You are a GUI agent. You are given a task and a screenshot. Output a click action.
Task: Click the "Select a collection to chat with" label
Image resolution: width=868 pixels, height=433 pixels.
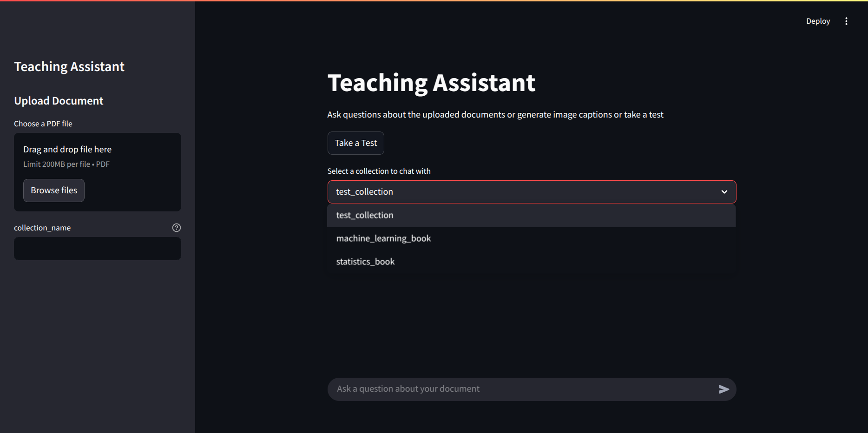tap(379, 171)
